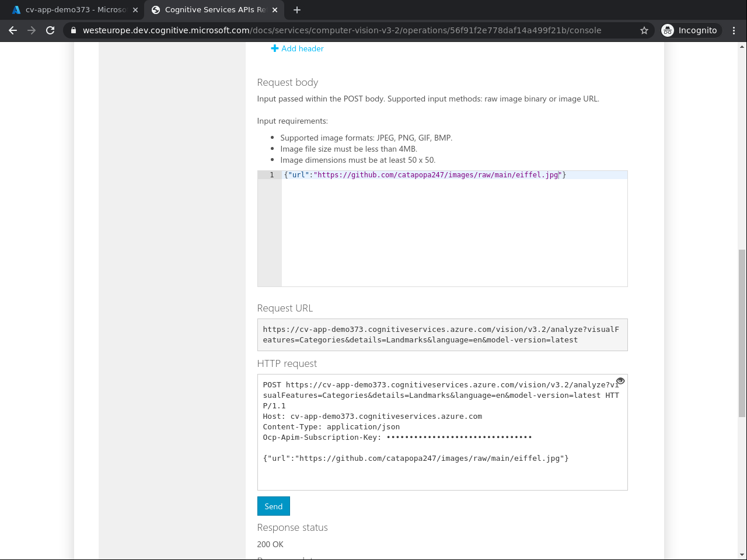Click the eiffel.jpg URL in the editor
This screenshot has width=747, height=560.
pos(438,175)
